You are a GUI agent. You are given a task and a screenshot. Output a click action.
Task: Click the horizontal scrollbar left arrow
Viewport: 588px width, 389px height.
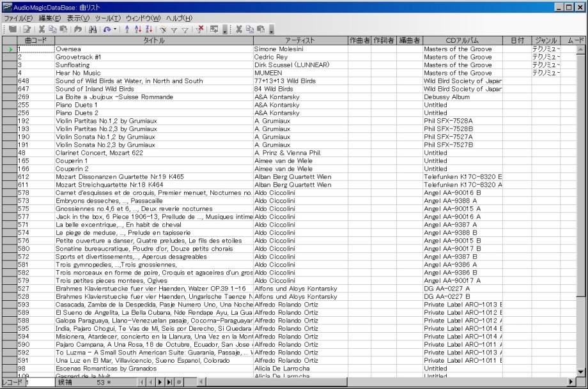pyautogui.click(x=202, y=382)
